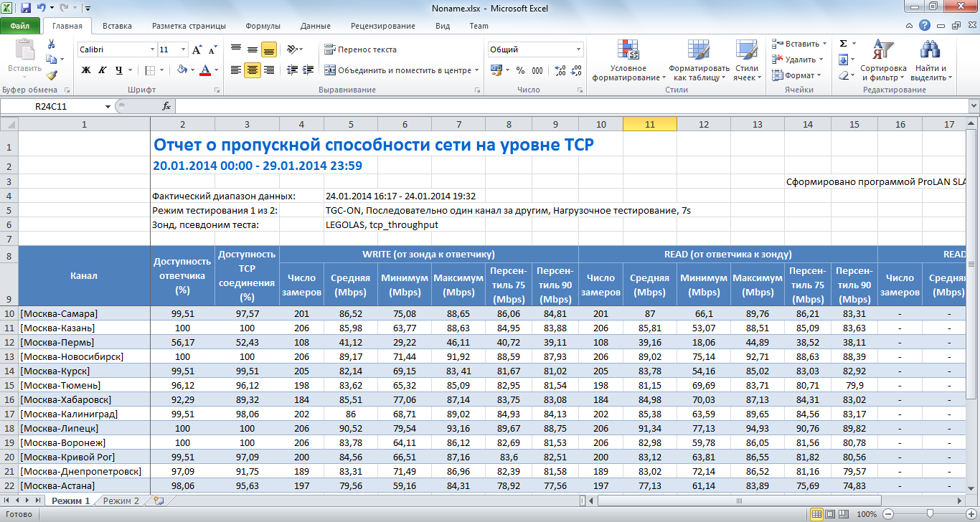Image resolution: width=980 pixels, height=522 pixels.
Task: Click the Файл button
Action: coord(19,26)
